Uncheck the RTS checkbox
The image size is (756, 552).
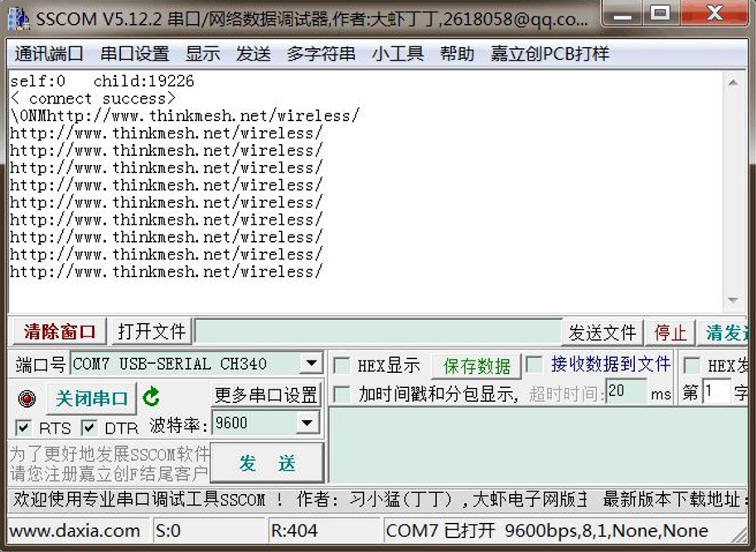pos(23,428)
